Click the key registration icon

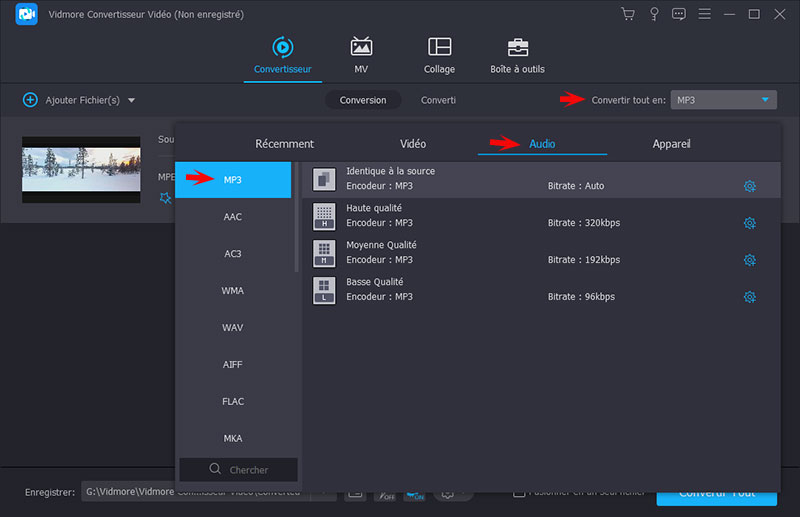click(x=654, y=14)
